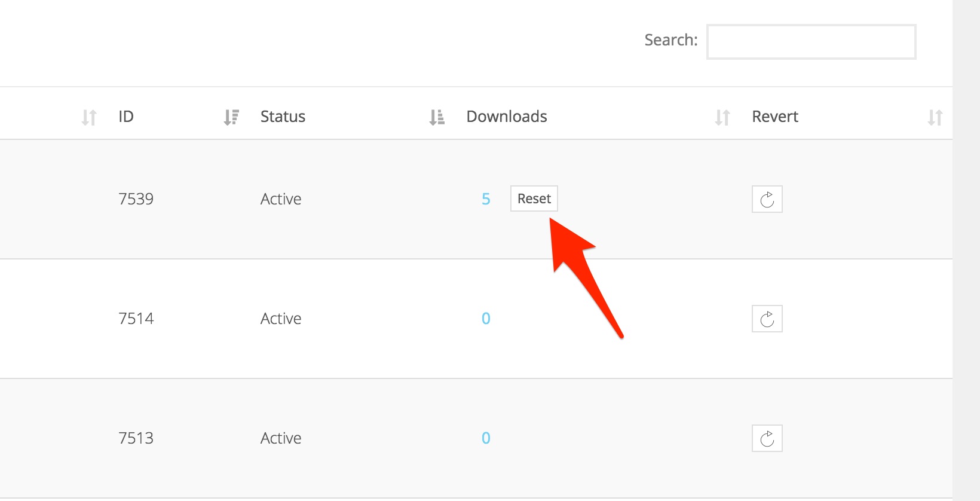Sort by the ID column header
Viewport: 980px width, 501px height.
click(x=126, y=117)
